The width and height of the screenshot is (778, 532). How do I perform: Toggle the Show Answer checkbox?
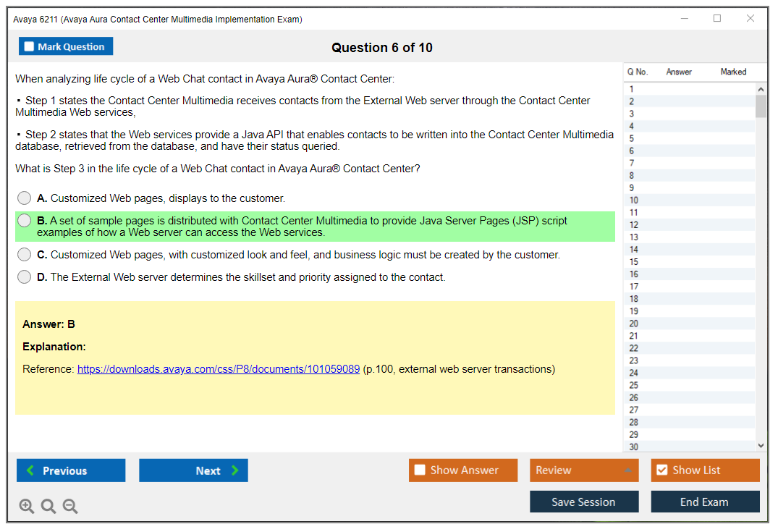420,470
